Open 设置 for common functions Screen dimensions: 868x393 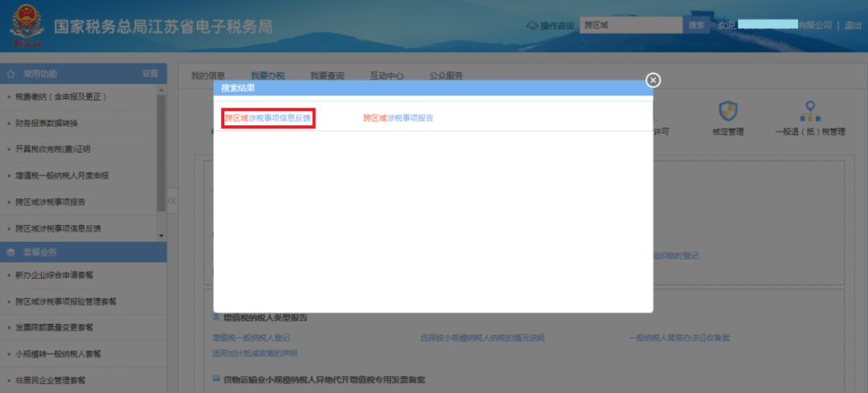(x=150, y=74)
